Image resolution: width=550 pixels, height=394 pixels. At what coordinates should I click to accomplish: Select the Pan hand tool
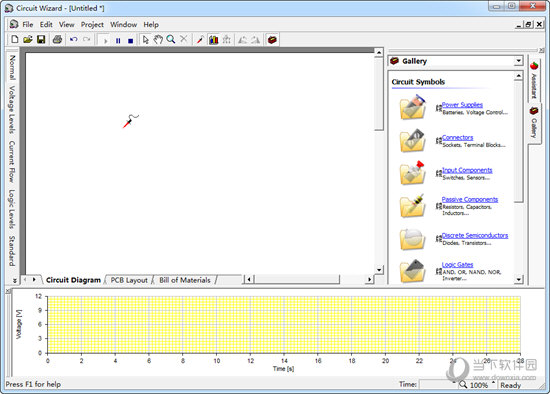click(x=158, y=39)
